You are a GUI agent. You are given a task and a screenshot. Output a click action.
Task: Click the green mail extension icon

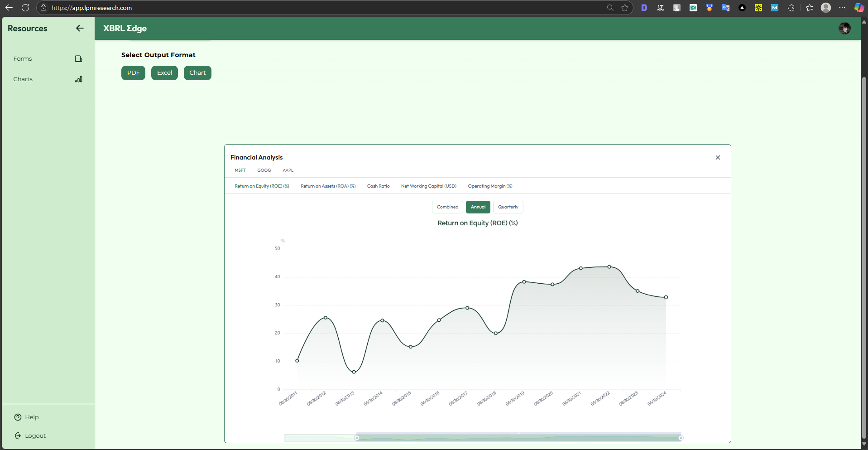click(x=693, y=8)
